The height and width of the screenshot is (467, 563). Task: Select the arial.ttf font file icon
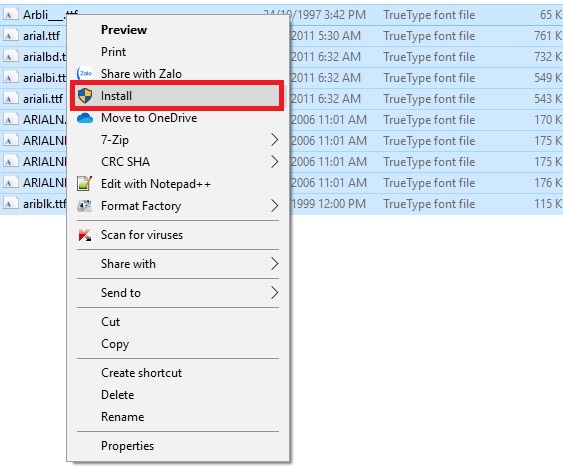coord(11,36)
